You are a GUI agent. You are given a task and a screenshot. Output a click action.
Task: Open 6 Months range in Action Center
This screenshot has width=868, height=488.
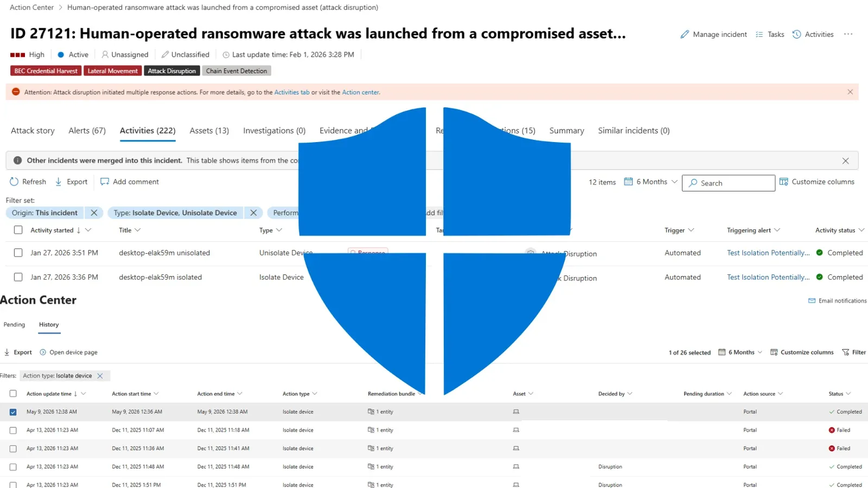740,352
